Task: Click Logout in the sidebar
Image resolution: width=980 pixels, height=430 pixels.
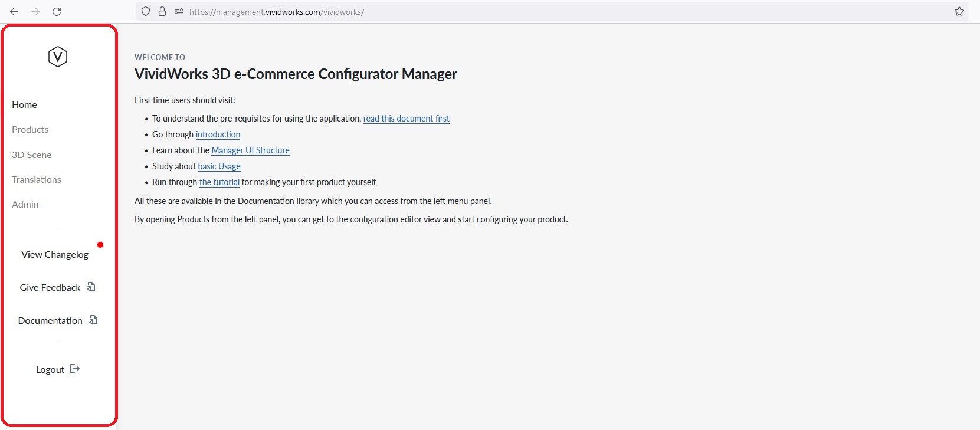Action: (50, 369)
